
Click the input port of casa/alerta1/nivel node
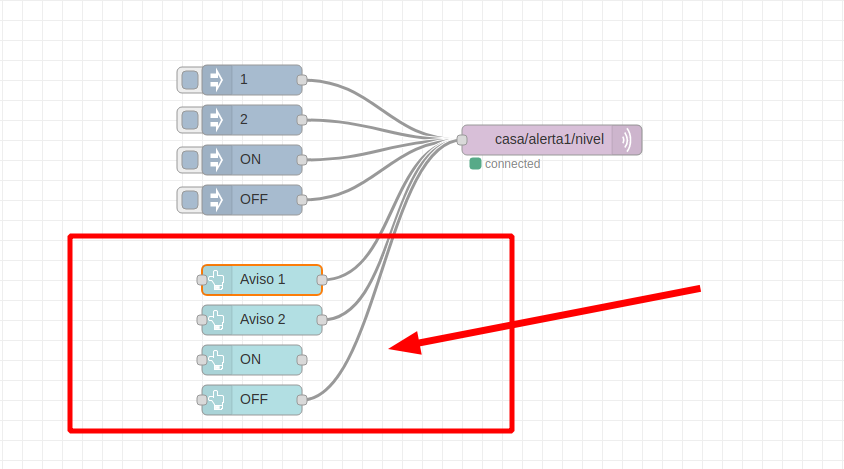(462, 140)
